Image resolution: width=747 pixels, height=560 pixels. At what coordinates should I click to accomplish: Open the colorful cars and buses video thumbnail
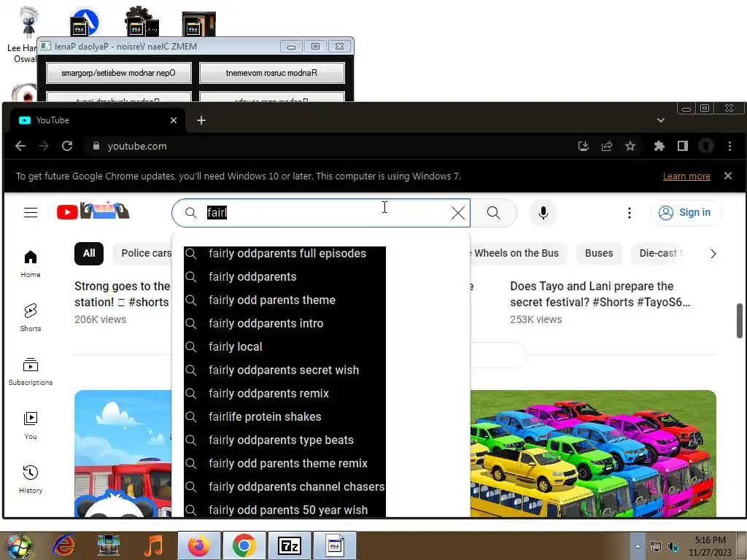pyautogui.click(x=593, y=454)
